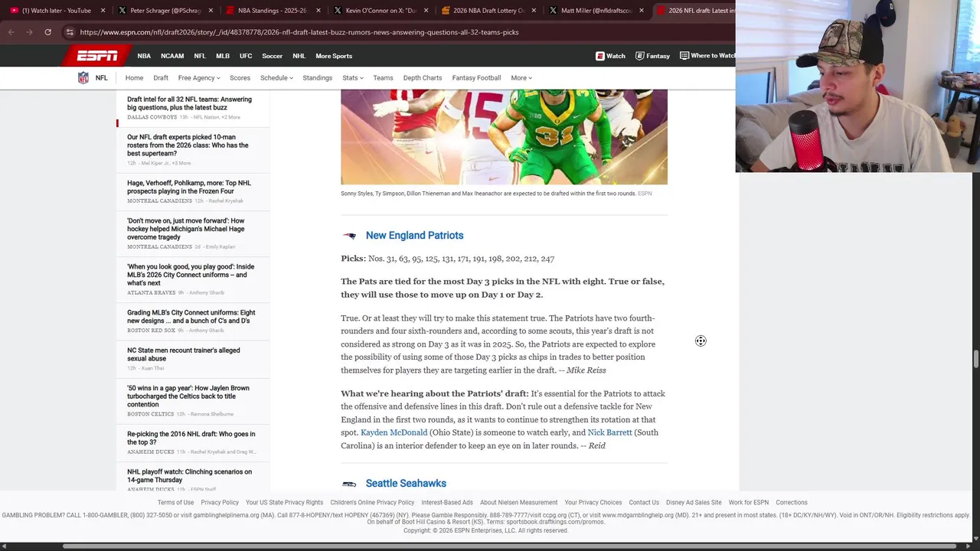This screenshot has height=551, width=980.
Task: Open MLB 2026 City Connect uniforms story
Action: (x=191, y=275)
